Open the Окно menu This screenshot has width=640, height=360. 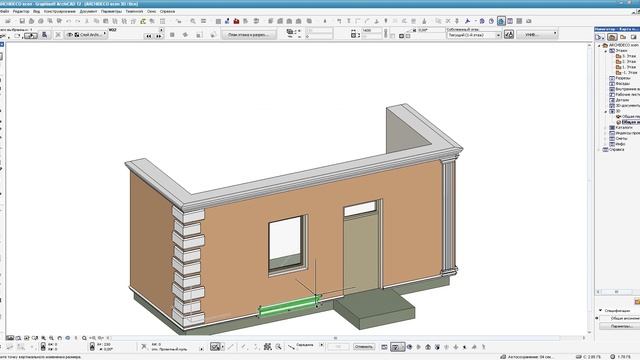point(151,11)
